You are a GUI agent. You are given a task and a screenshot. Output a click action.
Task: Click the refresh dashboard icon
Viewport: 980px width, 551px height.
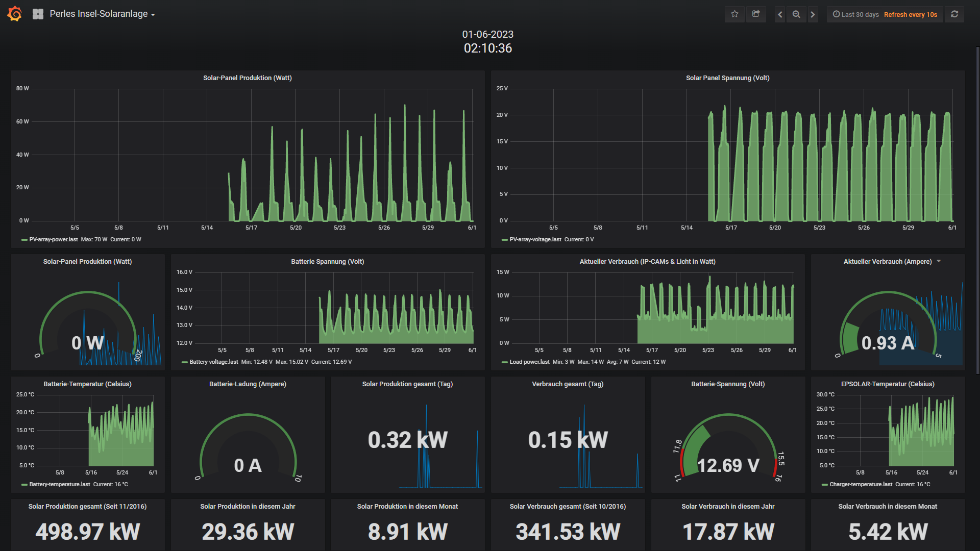[x=954, y=14]
